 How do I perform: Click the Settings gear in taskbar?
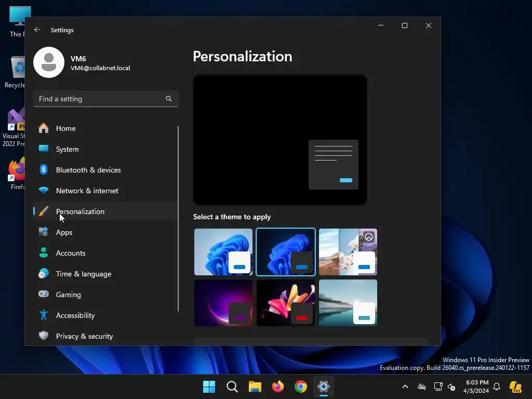tap(324, 387)
